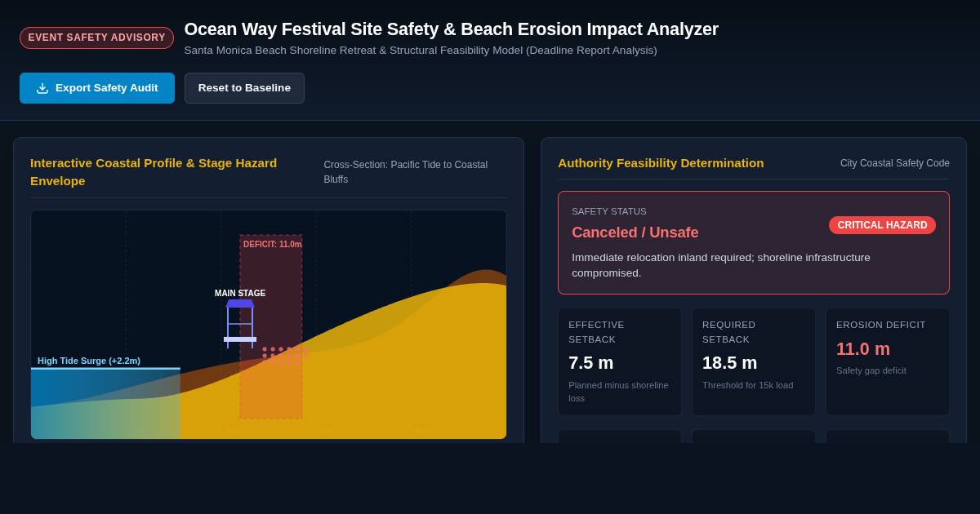This screenshot has width=980, height=514.
Task: Click the Erosion Deficit 11.0 m value
Action: point(863,348)
